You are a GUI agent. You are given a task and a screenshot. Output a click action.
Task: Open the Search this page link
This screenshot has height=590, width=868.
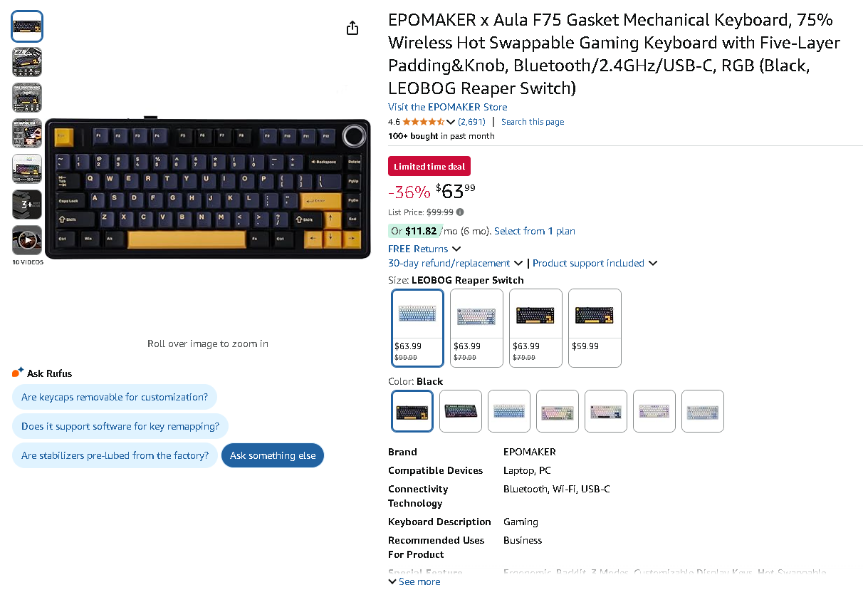532,121
